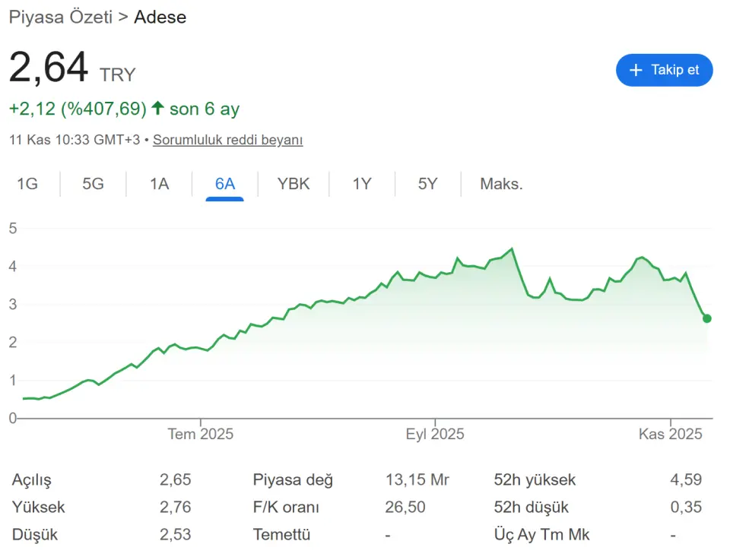The height and width of the screenshot is (560, 730).
Task: Open the Sorumluluk reddi beyanı link
Action: pyautogui.click(x=228, y=140)
